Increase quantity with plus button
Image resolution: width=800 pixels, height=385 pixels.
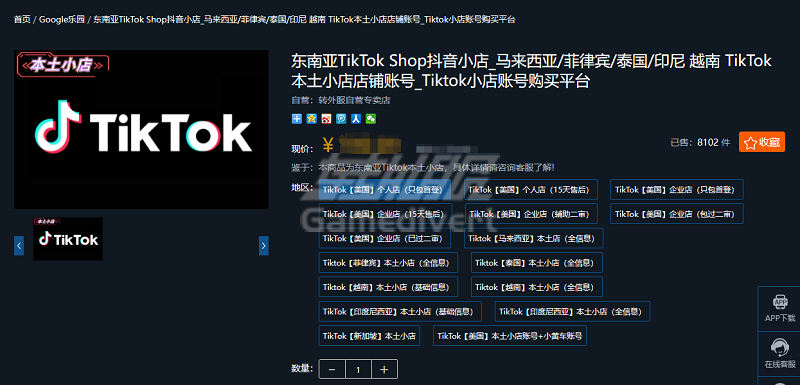[x=385, y=369]
